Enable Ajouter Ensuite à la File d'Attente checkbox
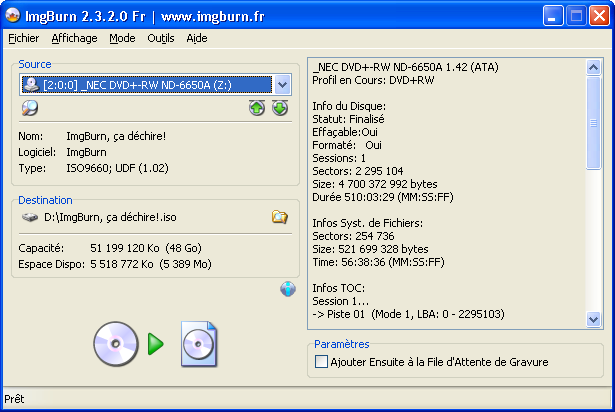 click(321, 362)
